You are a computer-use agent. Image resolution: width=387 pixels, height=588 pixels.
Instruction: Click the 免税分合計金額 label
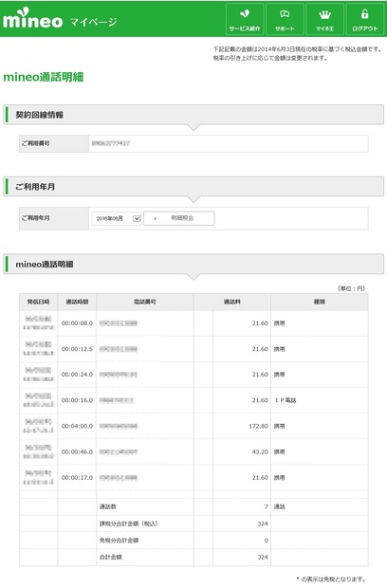pos(119,541)
